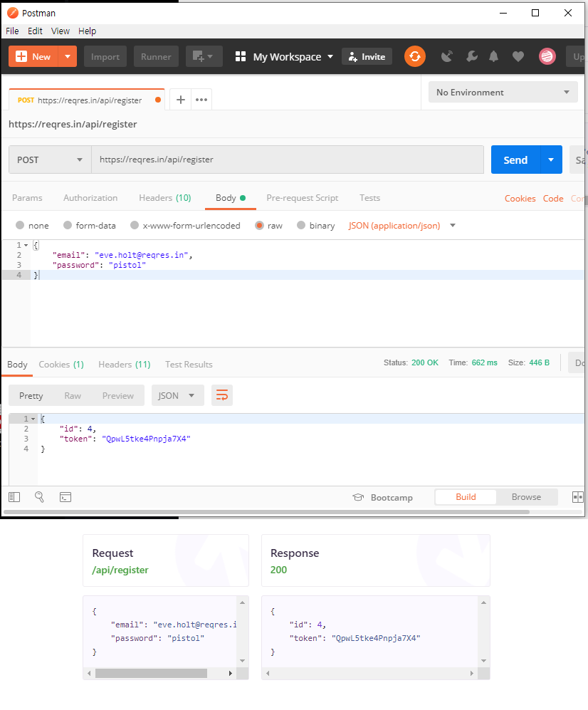Select the raw body type

[259, 225]
